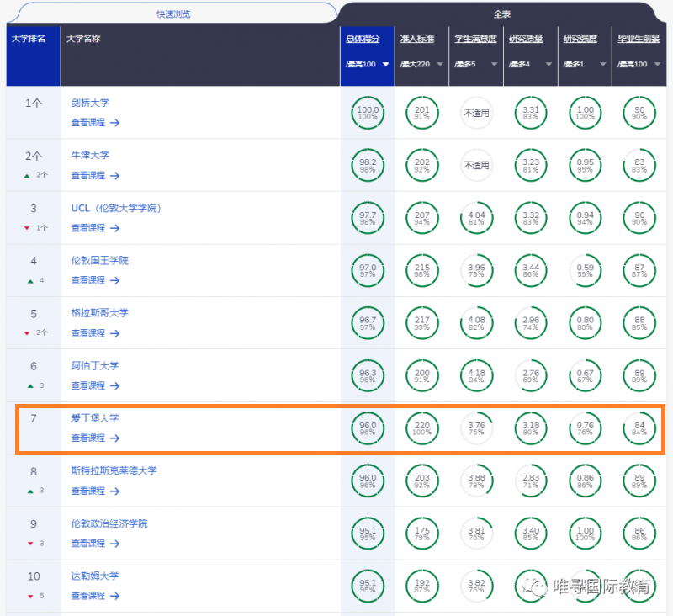Click the 84 graduate prospects circle for 爱丁堡大学
673x616 pixels.
pyautogui.click(x=639, y=428)
